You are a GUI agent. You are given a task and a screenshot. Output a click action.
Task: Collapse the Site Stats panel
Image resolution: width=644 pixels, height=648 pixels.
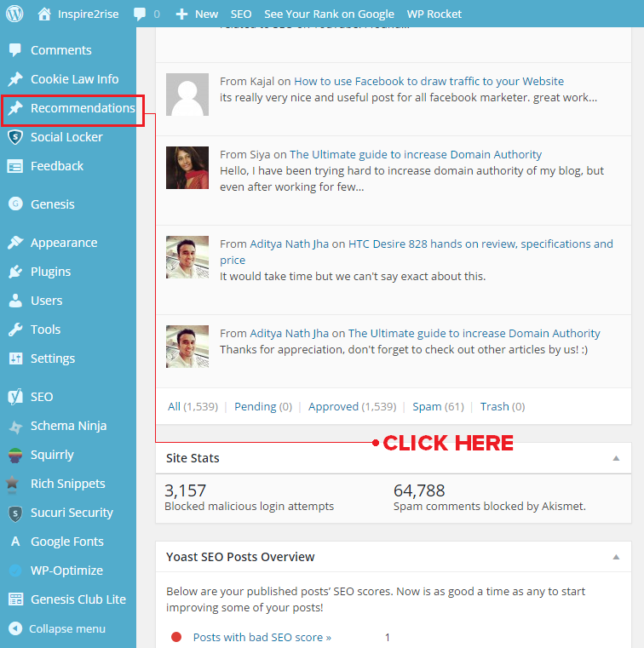tap(616, 458)
